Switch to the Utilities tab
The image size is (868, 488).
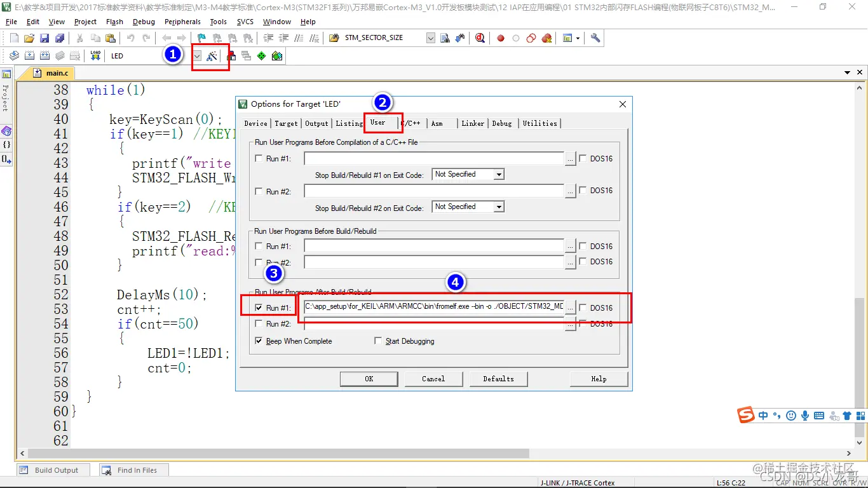click(539, 123)
